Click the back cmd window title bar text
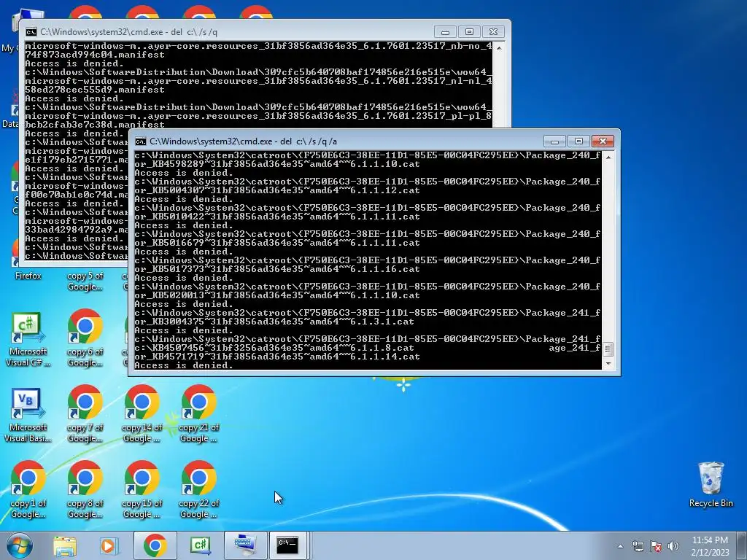This screenshot has height=560, width=747. pos(128,32)
